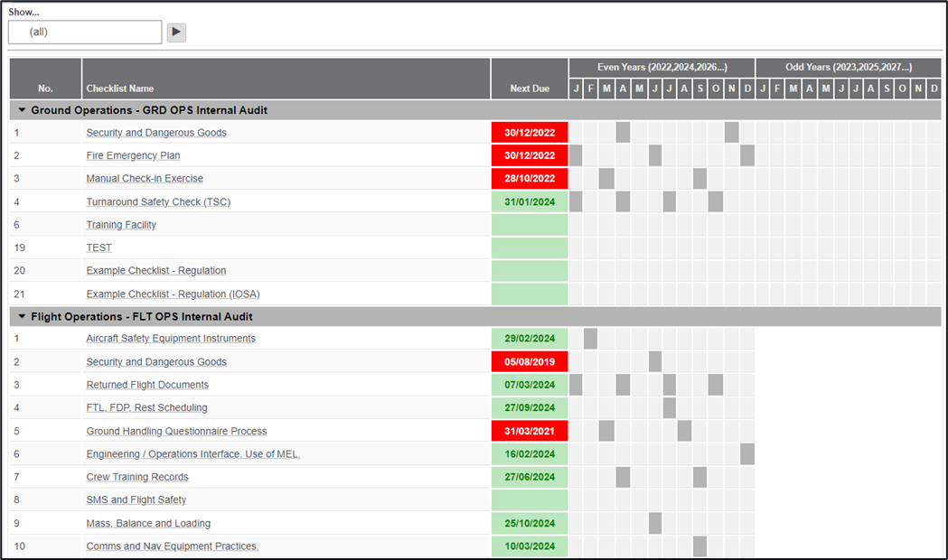Image resolution: width=948 pixels, height=560 pixels.
Task: Open the Show filter dropdown set to (all)
Action: coord(85,33)
